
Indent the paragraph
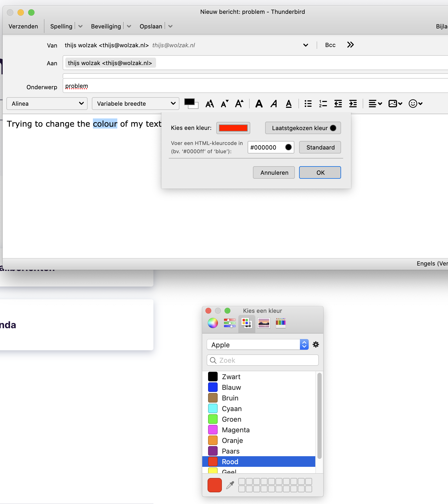tap(353, 104)
